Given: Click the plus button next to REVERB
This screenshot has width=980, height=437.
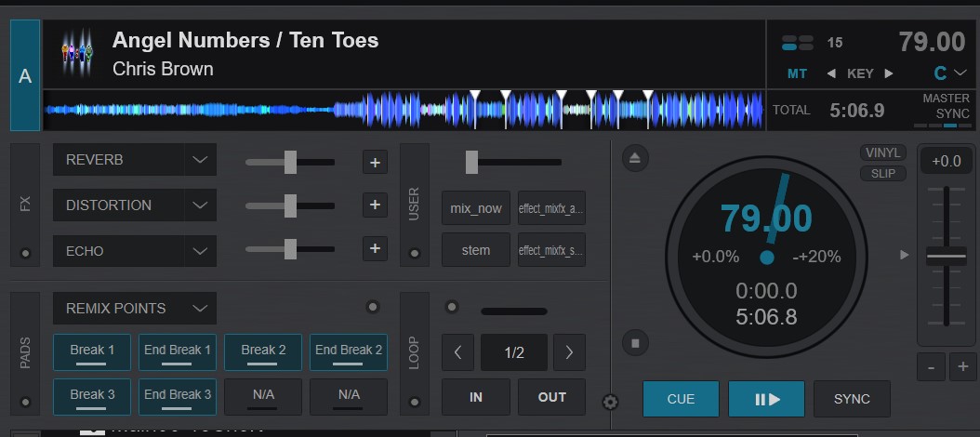Looking at the screenshot, I should [x=375, y=162].
